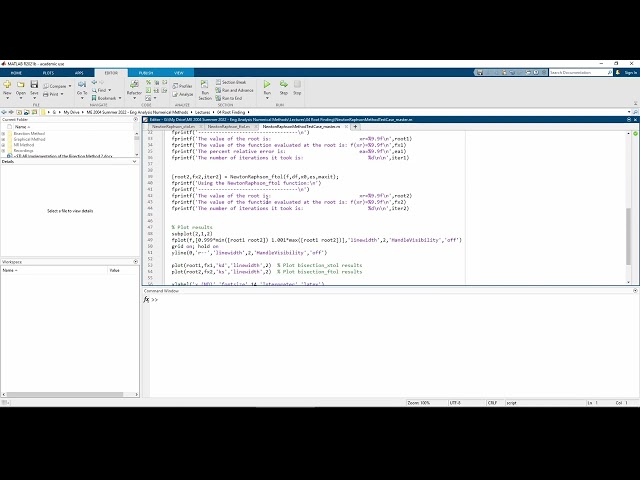This screenshot has width=640, height=480.
Task: Click the Lectures segment in address bar
Action: (202, 112)
